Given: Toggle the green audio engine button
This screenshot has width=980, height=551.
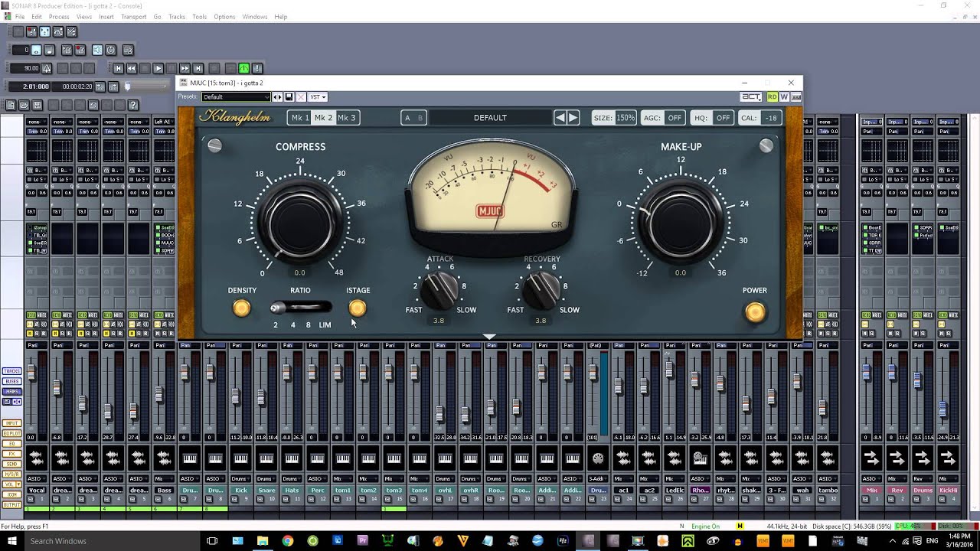Looking at the screenshot, I should click(243, 68).
